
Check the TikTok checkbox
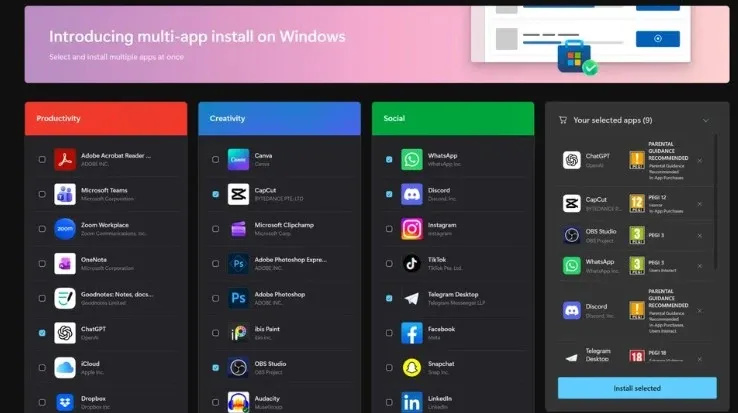coord(389,264)
